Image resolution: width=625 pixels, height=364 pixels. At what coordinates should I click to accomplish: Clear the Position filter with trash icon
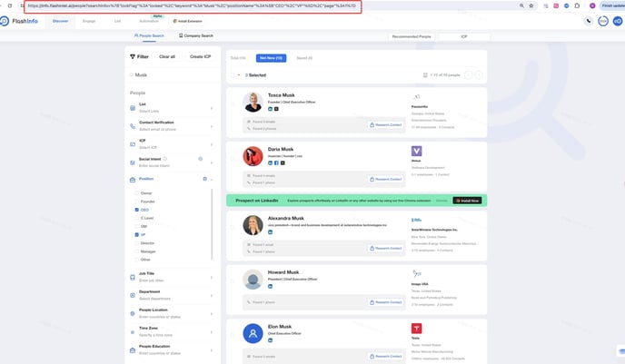tap(205, 179)
